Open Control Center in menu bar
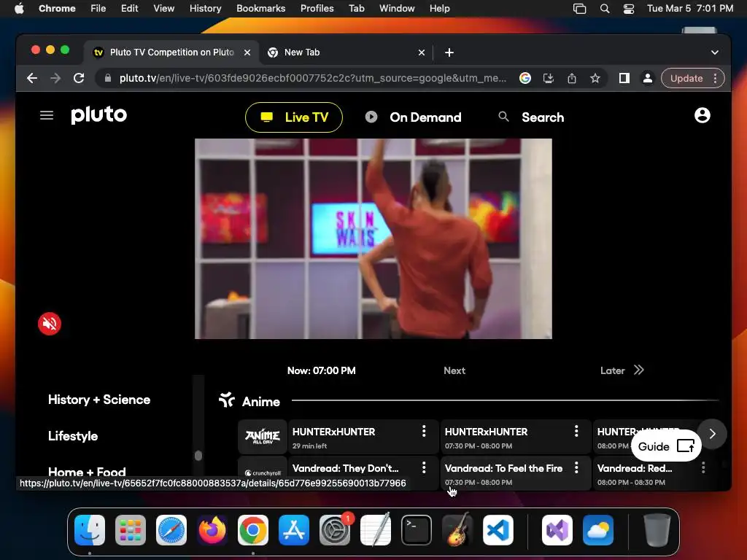 [x=628, y=8]
